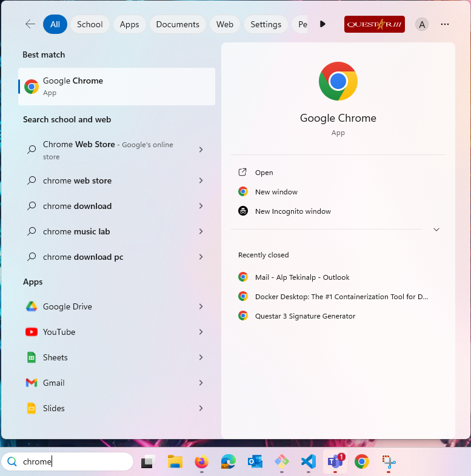
Task: Click the magnifier icon in search box
Action: point(12,461)
